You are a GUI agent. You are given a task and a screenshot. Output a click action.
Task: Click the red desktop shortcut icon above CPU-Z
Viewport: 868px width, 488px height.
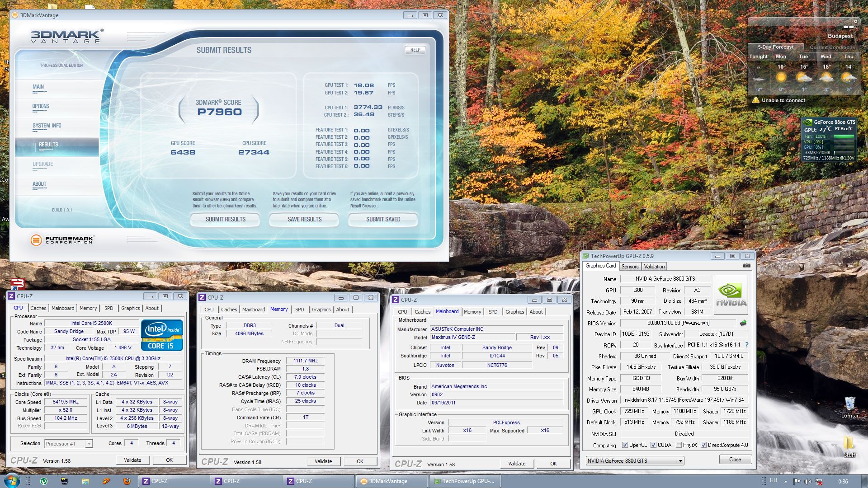17,285
